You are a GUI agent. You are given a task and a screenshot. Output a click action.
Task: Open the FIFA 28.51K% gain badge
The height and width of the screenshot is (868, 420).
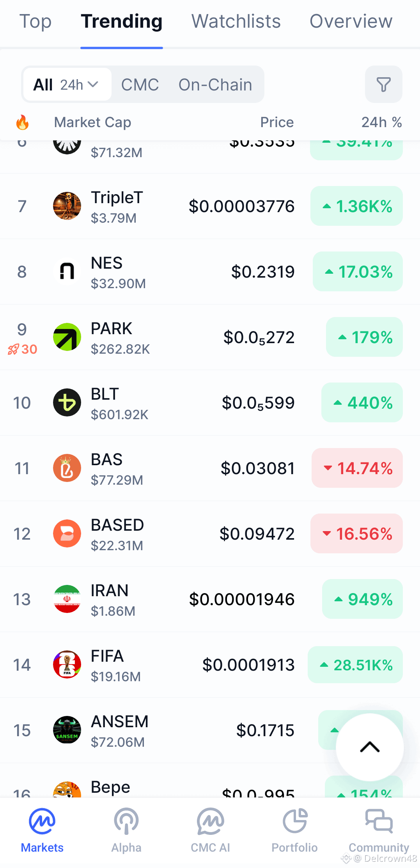click(x=355, y=664)
